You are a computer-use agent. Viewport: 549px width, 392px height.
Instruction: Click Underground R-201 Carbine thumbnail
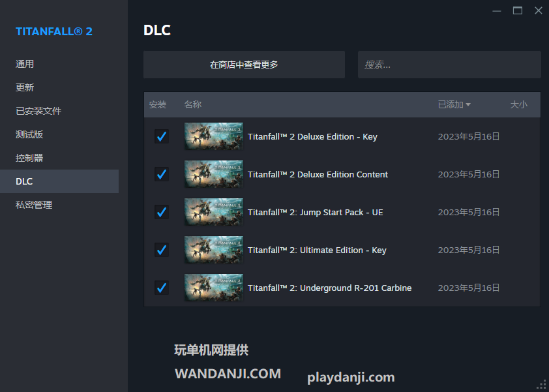[x=214, y=288]
